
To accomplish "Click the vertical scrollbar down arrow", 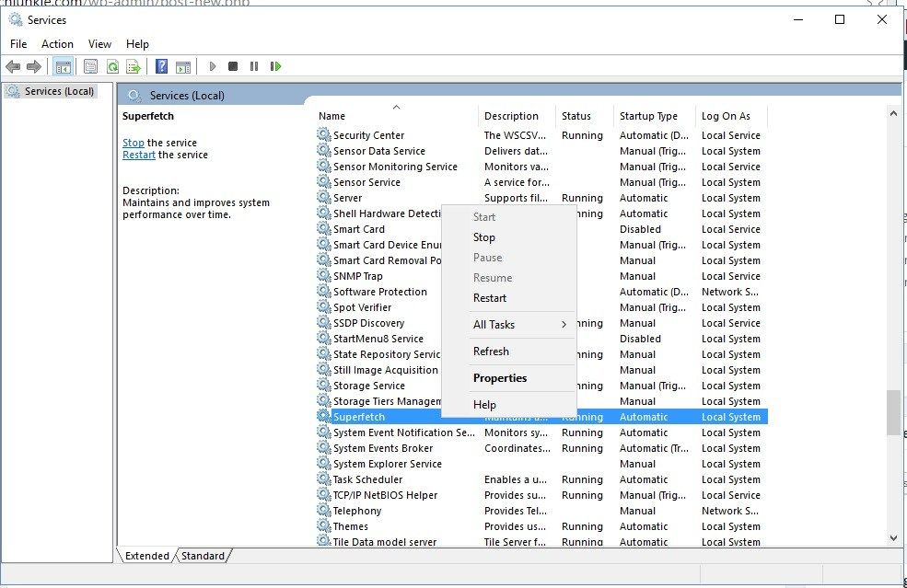I will [893, 538].
